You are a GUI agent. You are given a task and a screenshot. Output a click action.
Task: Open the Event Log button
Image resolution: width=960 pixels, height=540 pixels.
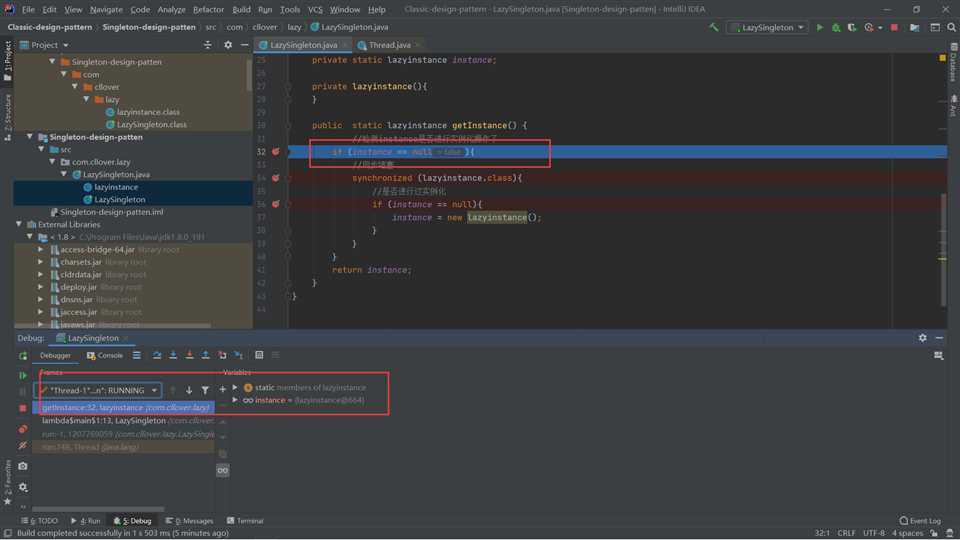tap(920, 520)
